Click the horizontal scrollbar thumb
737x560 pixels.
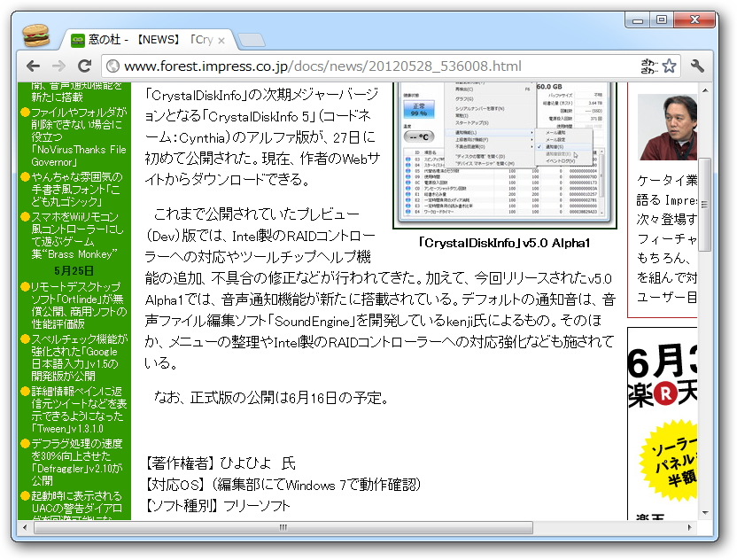(x=283, y=527)
